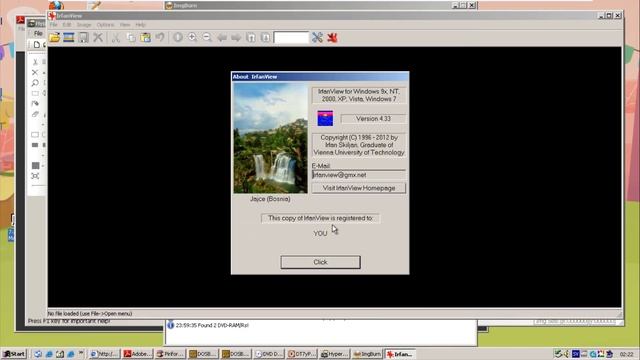Click the No file loaded status bar text
Screen dimensions: 640x360
pyautogui.click(x=90, y=313)
